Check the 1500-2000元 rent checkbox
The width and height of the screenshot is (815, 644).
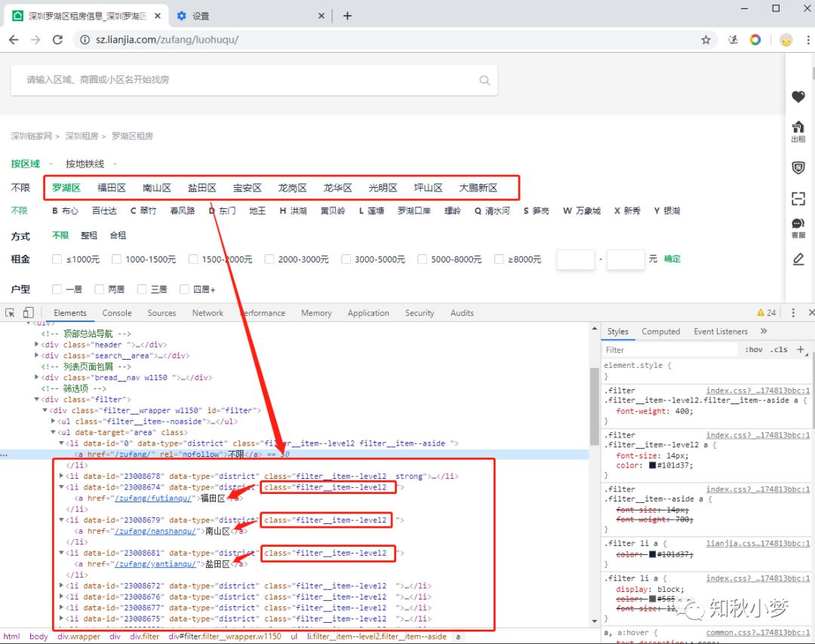(193, 259)
